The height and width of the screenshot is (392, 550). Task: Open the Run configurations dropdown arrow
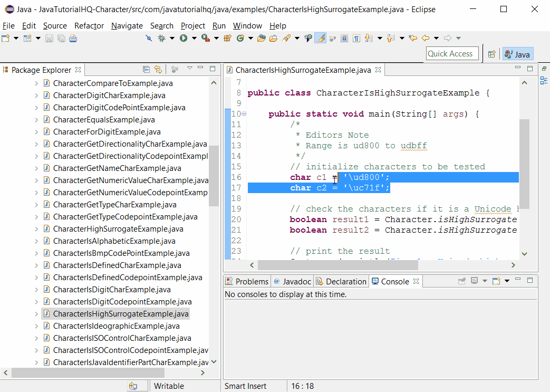(x=193, y=38)
